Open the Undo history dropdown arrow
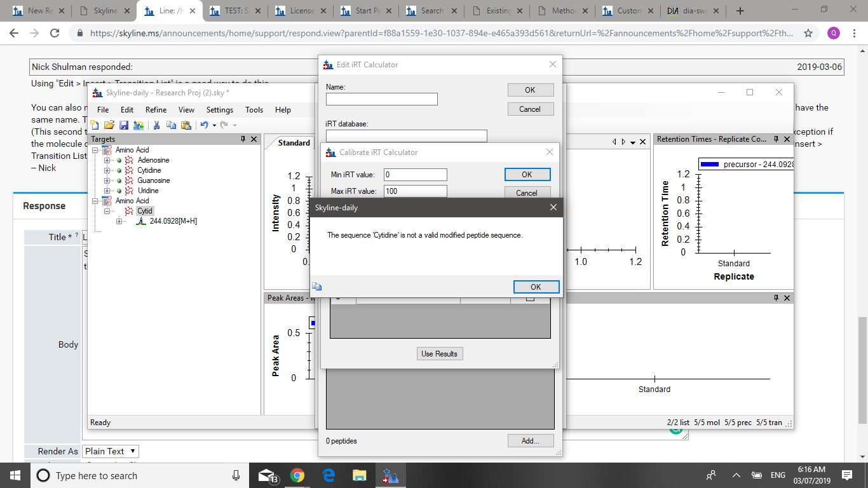 point(214,125)
